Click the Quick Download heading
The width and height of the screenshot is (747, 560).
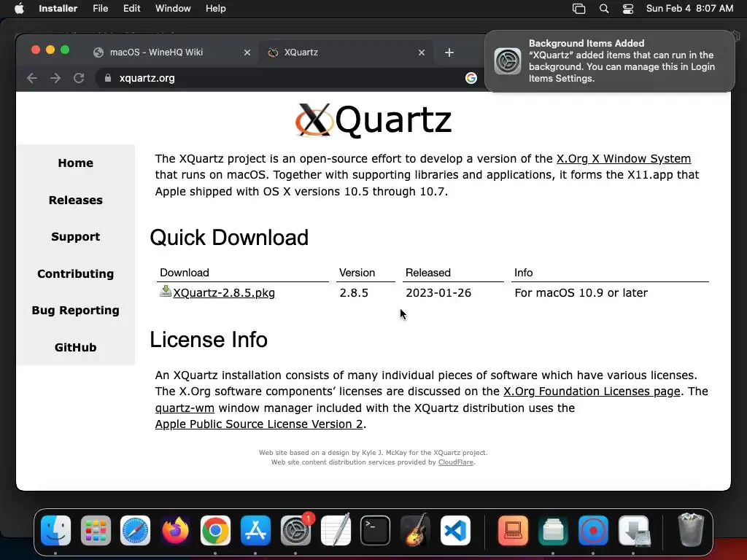(229, 238)
